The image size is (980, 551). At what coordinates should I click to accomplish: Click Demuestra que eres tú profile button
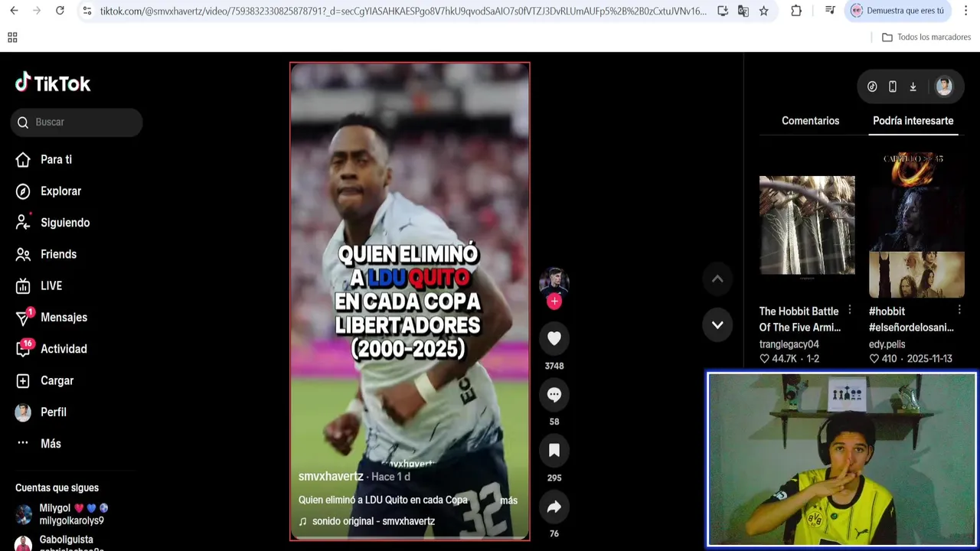coord(898,11)
